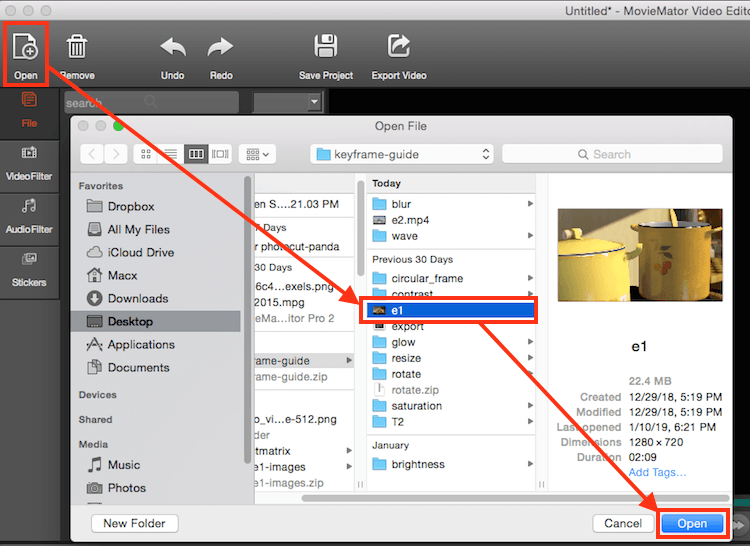This screenshot has width=750, height=546.
Task: Click the Cancel button
Action: [622, 523]
